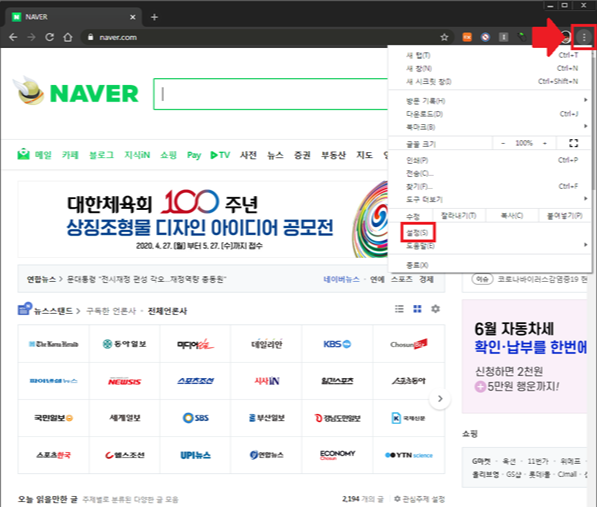The height and width of the screenshot is (507, 597).
Task: Increase zoom with the plus button
Action: [545, 143]
